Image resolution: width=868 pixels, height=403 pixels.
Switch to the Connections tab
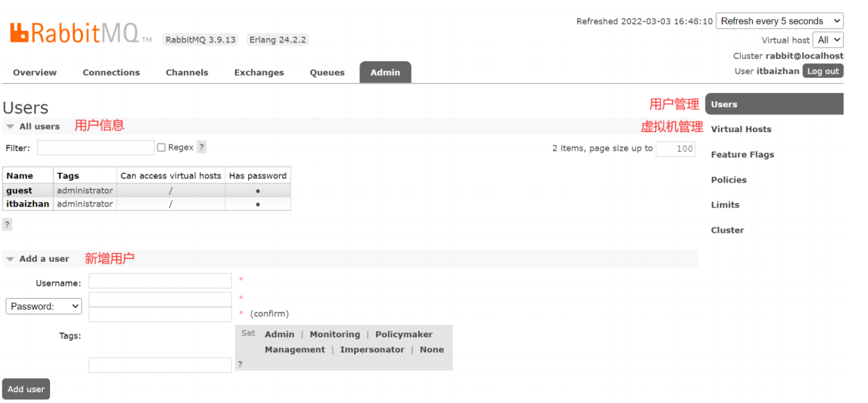coord(111,73)
